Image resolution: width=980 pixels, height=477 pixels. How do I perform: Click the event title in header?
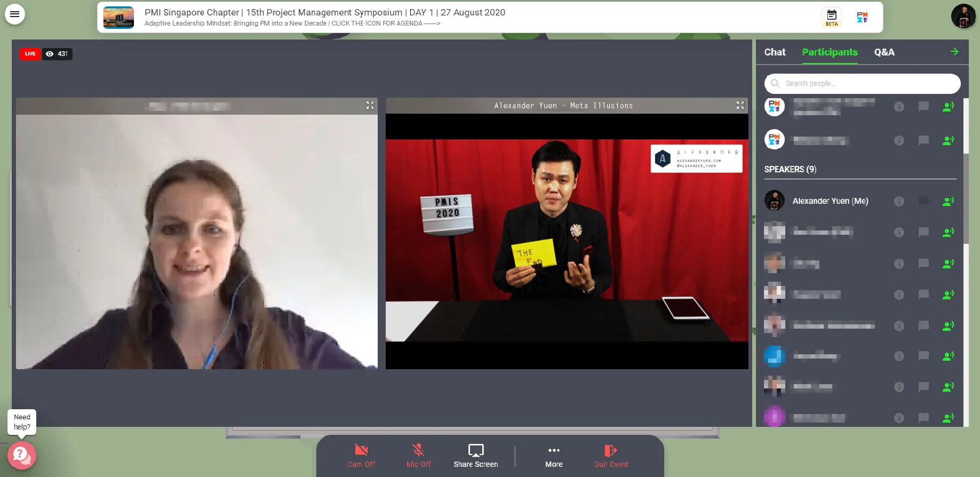[x=324, y=12]
